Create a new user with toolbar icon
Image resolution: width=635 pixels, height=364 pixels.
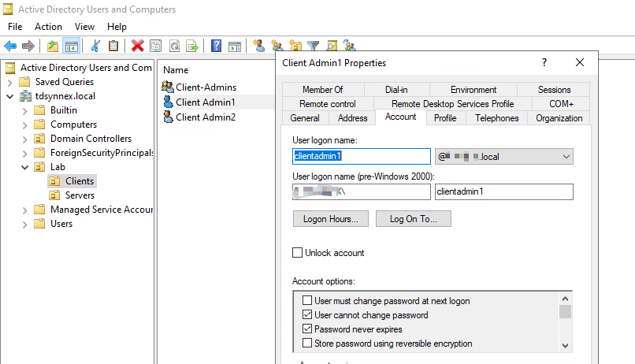click(x=258, y=46)
